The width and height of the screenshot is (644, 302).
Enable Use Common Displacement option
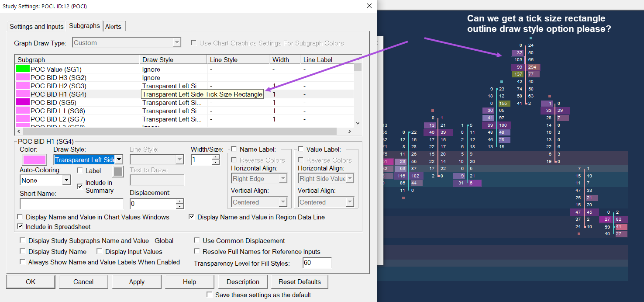pyautogui.click(x=197, y=240)
